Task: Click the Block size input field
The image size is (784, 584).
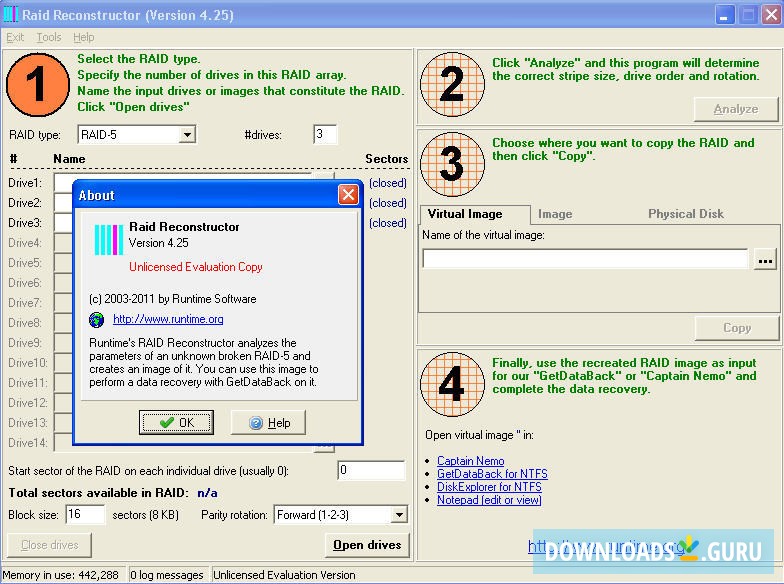Action: pyautogui.click(x=86, y=514)
